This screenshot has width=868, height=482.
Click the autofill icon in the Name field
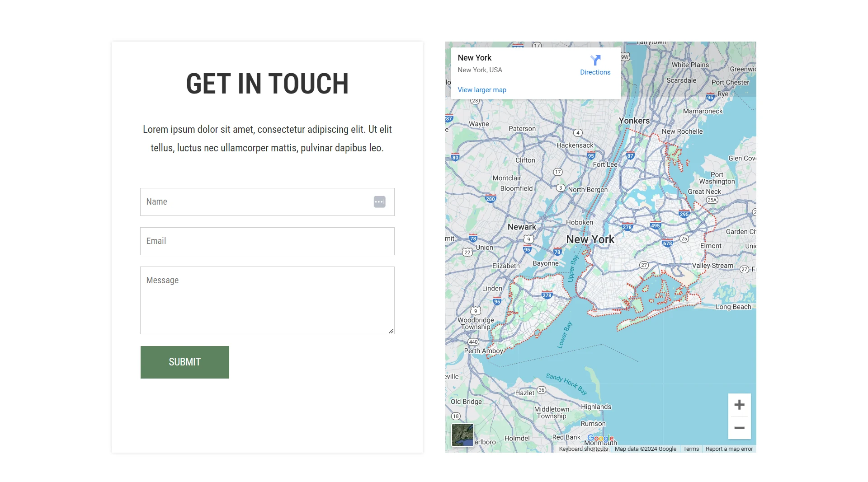[x=380, y=202]
